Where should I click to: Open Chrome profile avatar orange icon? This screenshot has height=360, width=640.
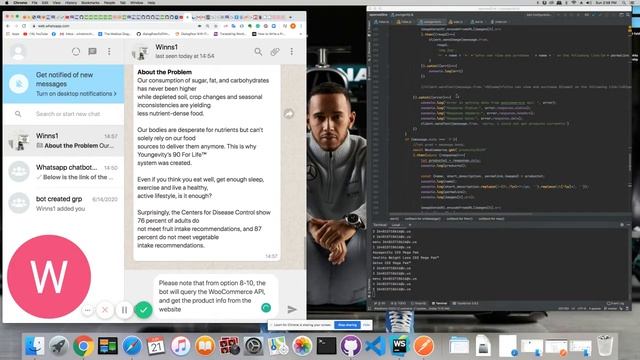pyautogui.click(x=293, y=26)
